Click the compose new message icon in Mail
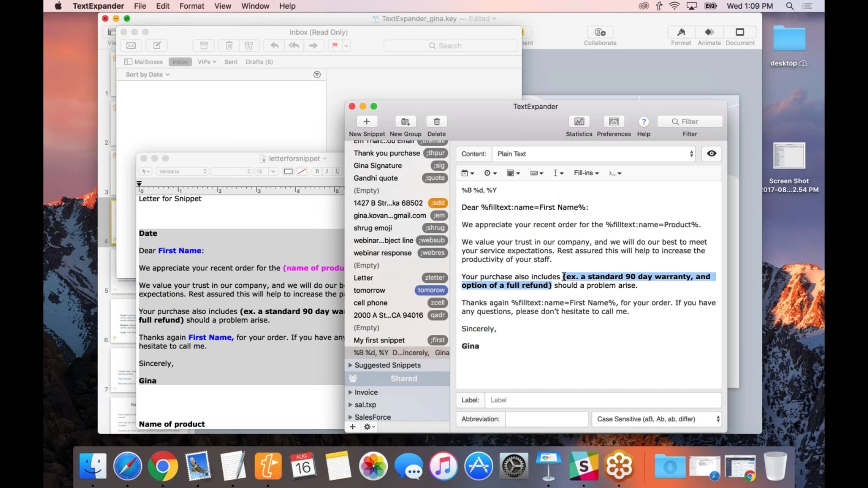The image size is (868, 488). (x=157, y=46)
